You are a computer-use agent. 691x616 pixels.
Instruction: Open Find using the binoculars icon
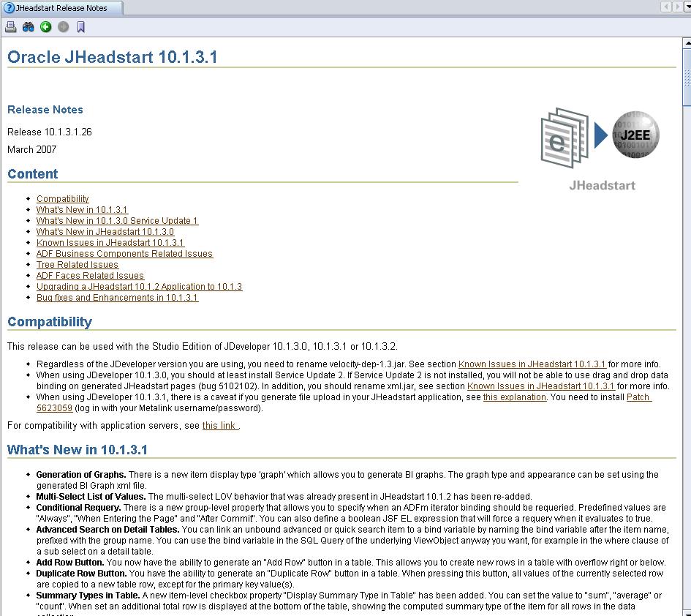(x=29, y=27)
